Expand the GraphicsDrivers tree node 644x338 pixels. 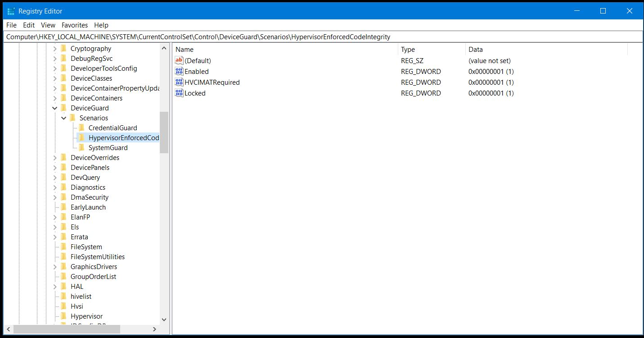point(55,267)
